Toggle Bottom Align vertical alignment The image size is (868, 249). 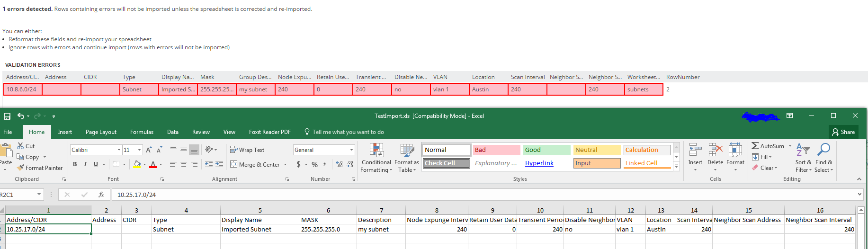click(x=194, y=150)
